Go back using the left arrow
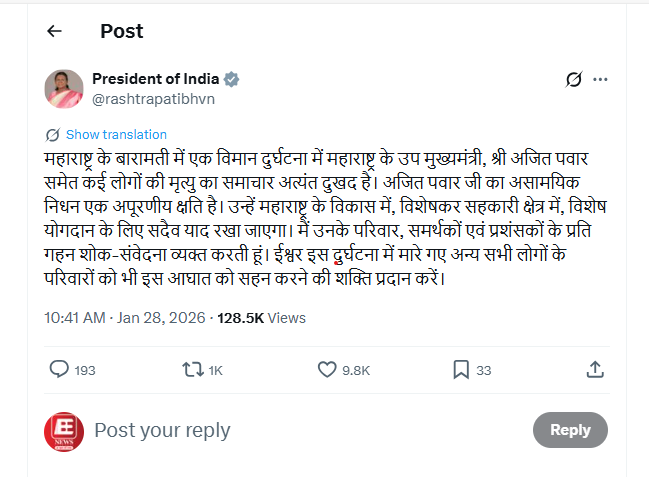The width and height of the screenshot is (649, 477). [54, 31]
